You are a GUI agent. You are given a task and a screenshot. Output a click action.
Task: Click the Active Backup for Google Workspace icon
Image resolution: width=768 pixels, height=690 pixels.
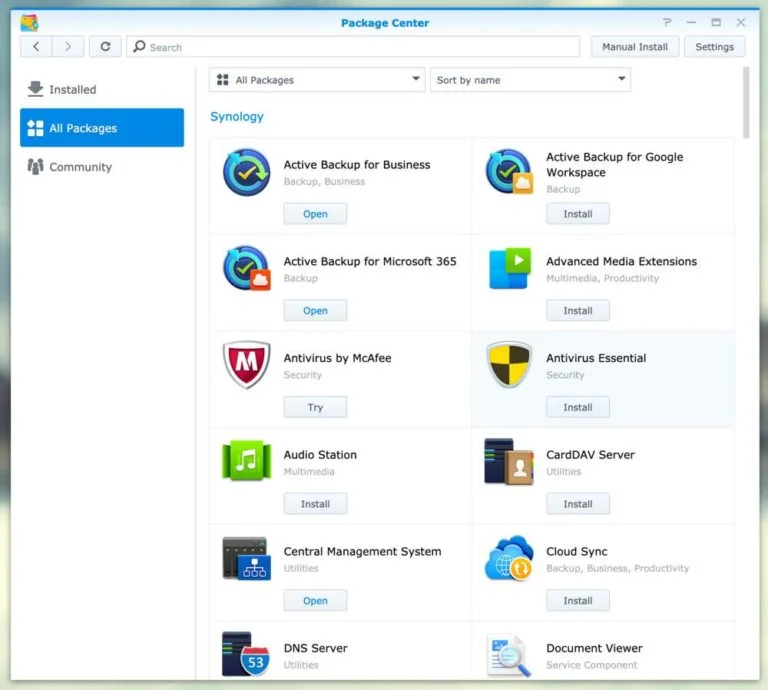tap(509, 172)
